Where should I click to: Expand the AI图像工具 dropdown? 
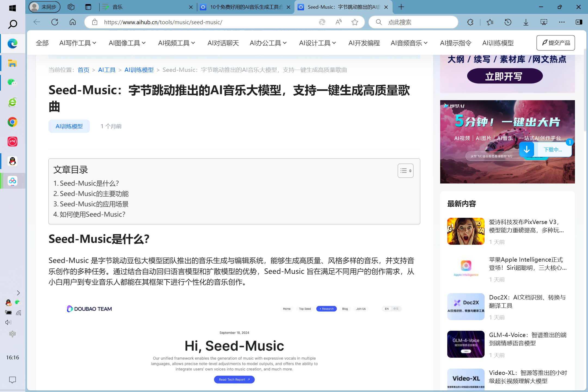[x=128, y=43]
